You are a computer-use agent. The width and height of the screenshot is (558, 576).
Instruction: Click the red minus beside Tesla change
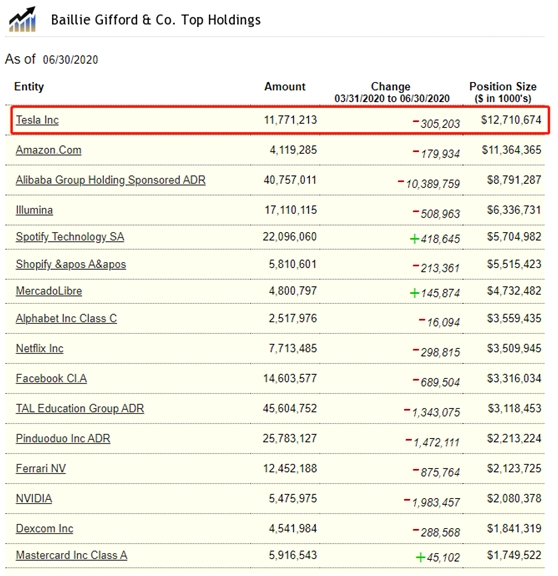pos(416,121)
